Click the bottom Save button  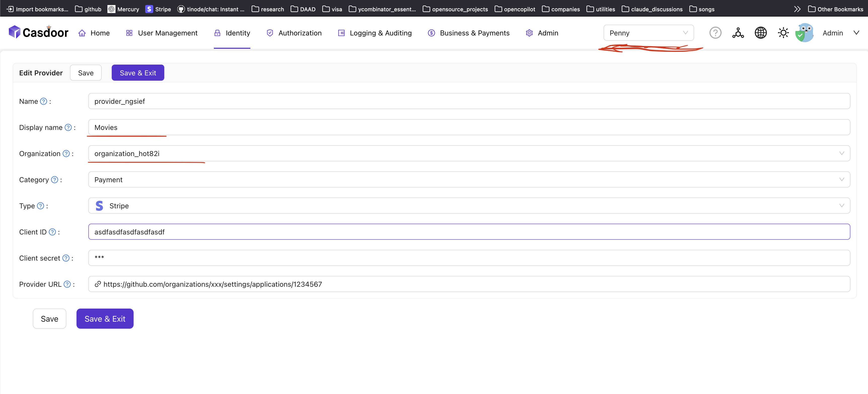point(50,318)
